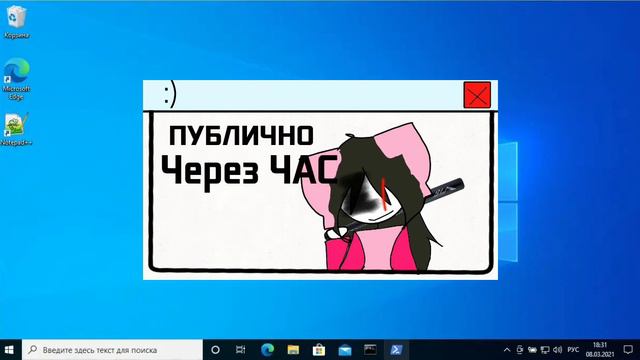Switch to the PowerShell taskbar window
The image size is (640, 360).
[396, 350]
